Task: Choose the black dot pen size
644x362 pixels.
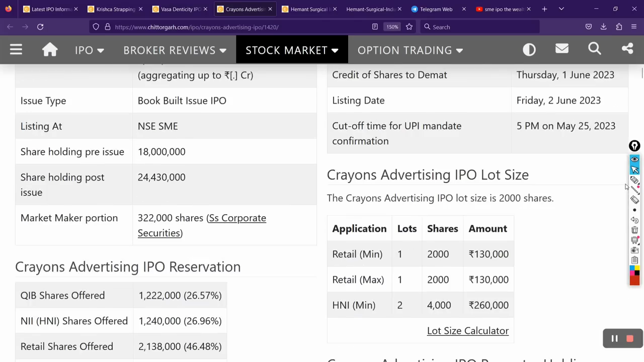Action: point(634,210)
